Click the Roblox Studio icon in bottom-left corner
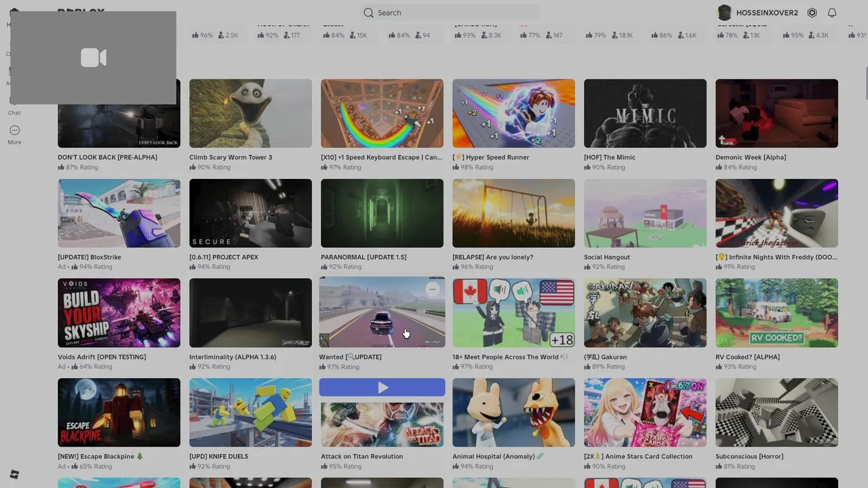 pyautogui.click(x=14, y=474)
